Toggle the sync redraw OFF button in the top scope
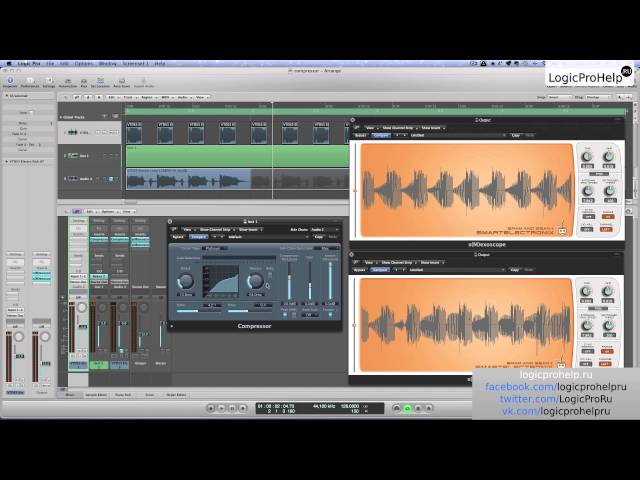The image size is (640, 480). pyautogui.click(x=589, y=216)
